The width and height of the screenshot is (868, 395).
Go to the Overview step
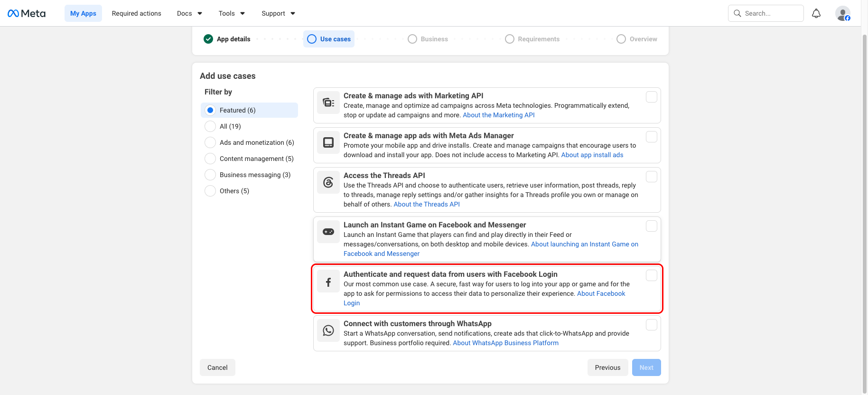tap(636, 39)
